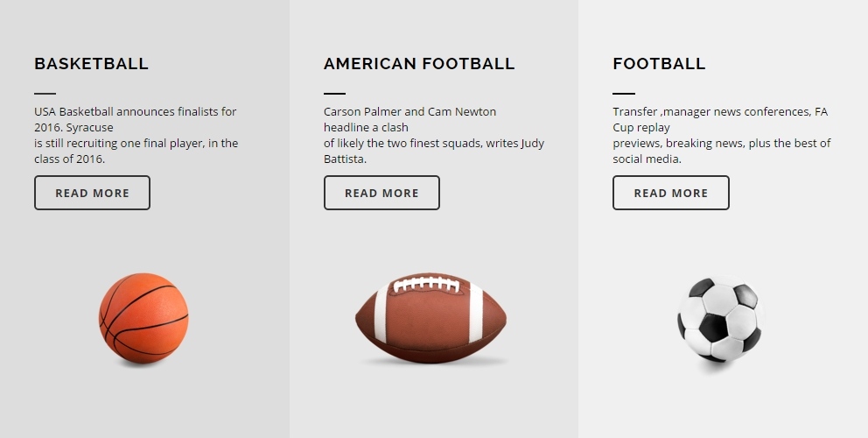Click the Carson Palmer and Cam Newton paragraph
The image size is (868, 438).
[x=434, y=135]
